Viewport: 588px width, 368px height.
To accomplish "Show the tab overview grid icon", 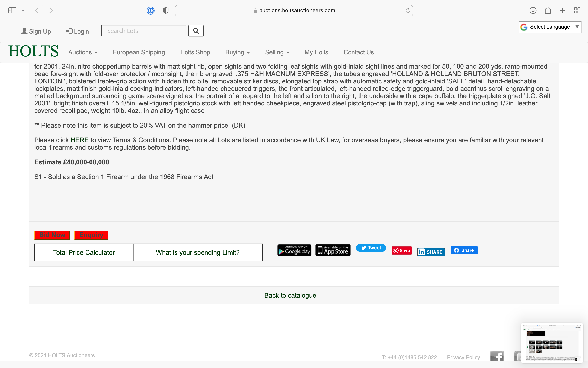I will pyautogui.click(x=577, y=10).
